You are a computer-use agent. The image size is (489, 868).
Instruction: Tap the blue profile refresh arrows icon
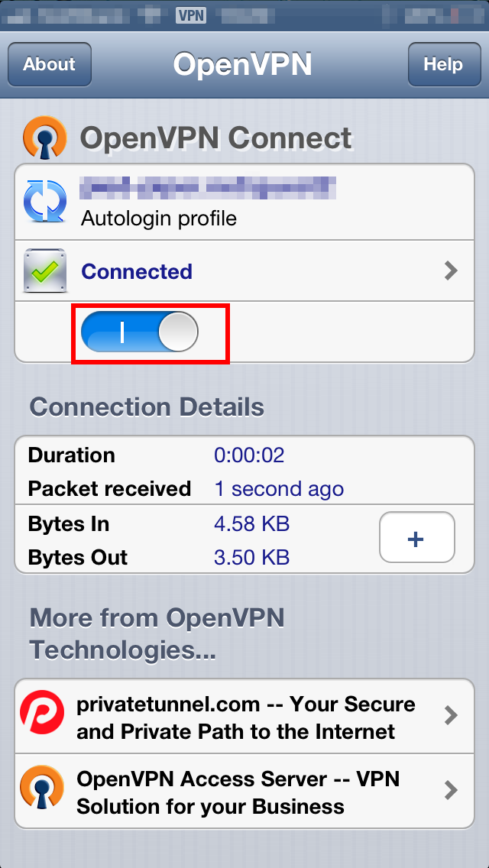pos(45,202)
